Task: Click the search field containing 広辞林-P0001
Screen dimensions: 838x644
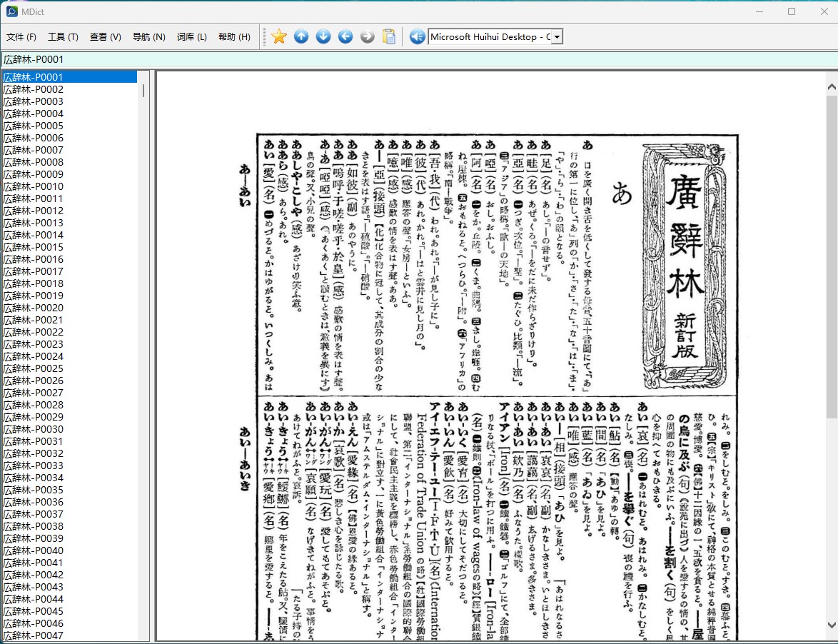Action: pos(419,59)
